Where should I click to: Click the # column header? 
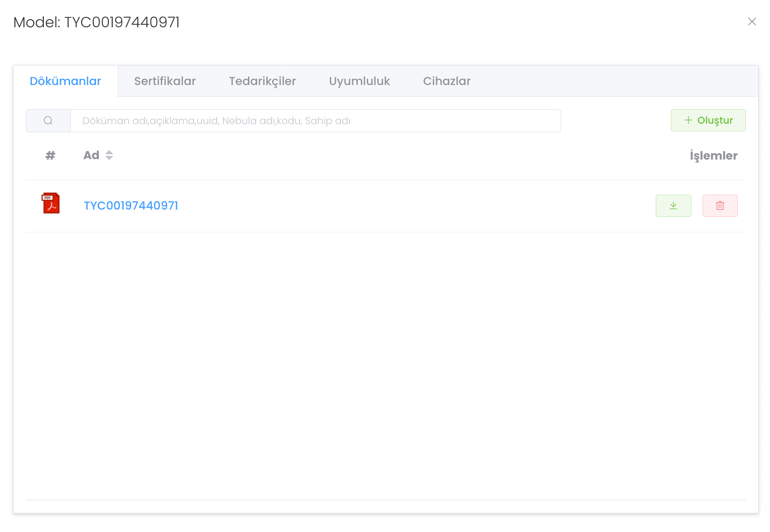(x=51, y=156)
